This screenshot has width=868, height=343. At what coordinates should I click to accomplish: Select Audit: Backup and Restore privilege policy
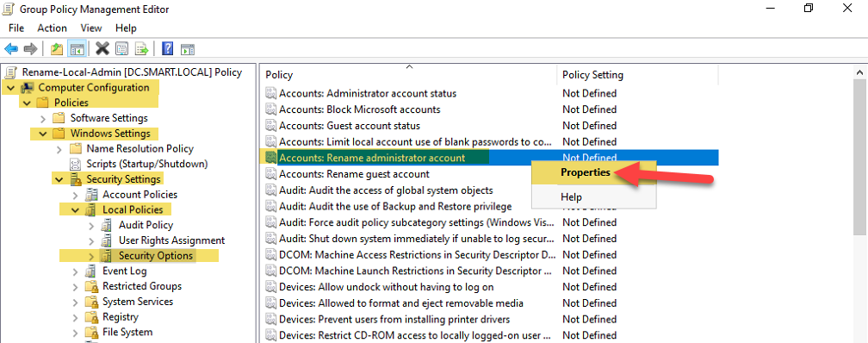[395, 206]
